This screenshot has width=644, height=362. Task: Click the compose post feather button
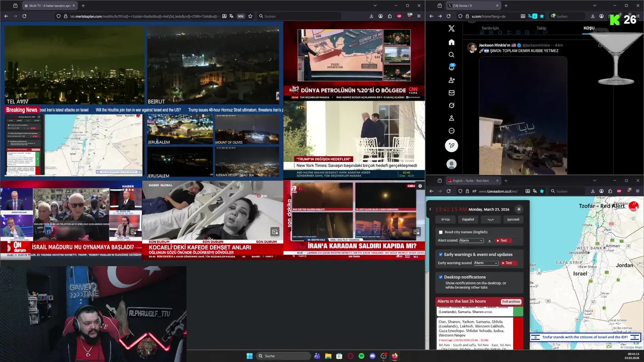[451, 145]
